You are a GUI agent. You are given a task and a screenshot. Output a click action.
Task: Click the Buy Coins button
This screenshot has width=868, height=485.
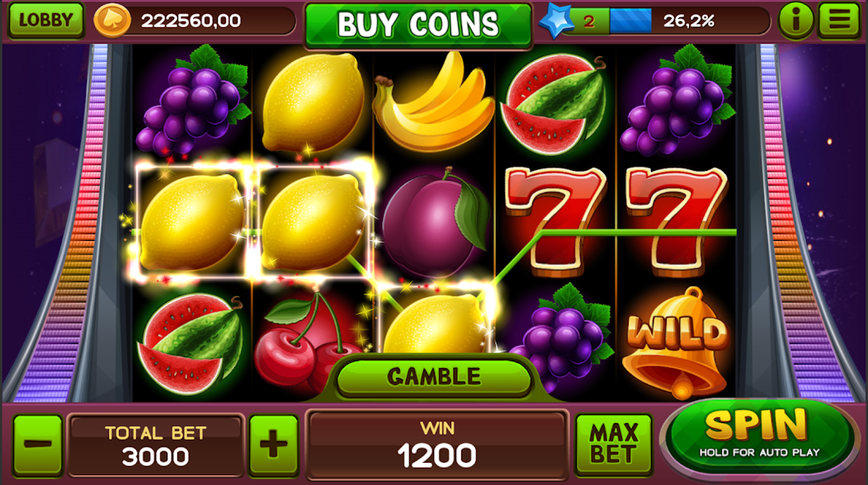click(418, 25)
